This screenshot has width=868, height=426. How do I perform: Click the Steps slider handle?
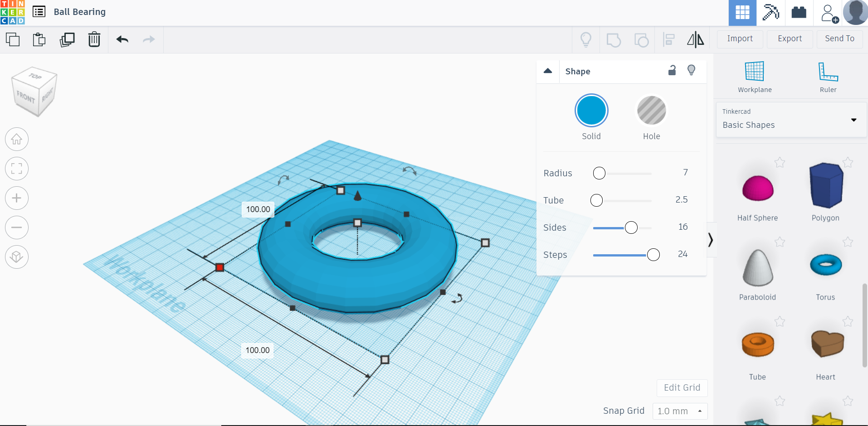[653, 255]
